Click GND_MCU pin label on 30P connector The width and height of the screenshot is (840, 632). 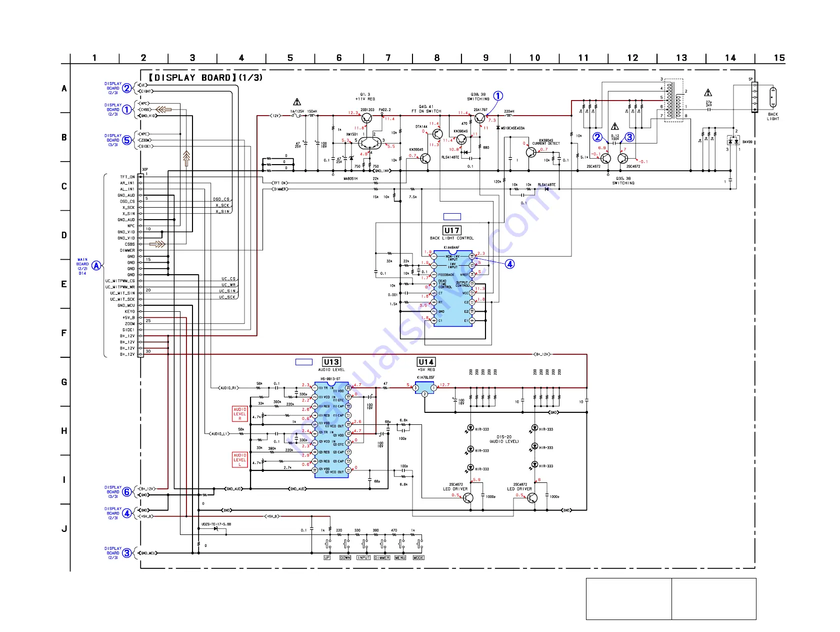(x=126, y=305)
